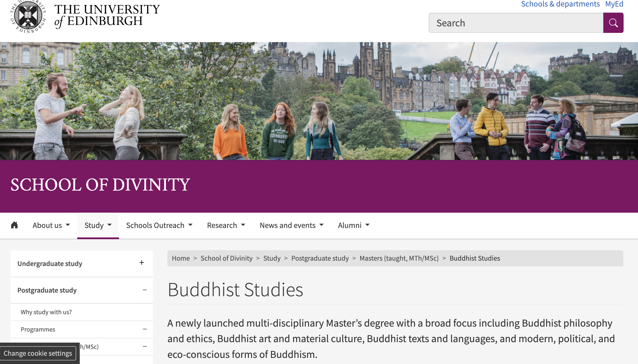This screenshot has height=364, width=638.
Task: Open the Schools Outreach dropdown menu
Action: coord(159,225)
